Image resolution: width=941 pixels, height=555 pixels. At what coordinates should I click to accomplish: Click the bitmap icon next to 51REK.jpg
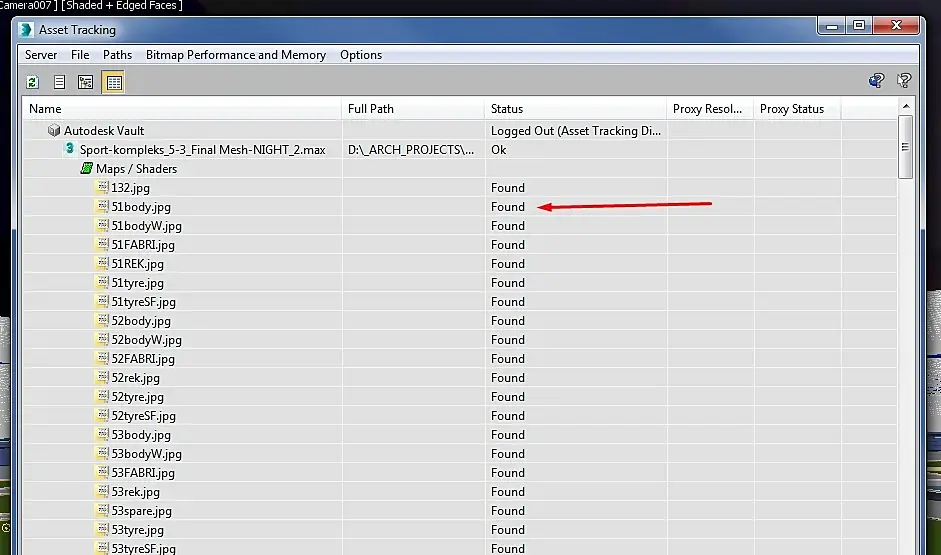point(103,263)
